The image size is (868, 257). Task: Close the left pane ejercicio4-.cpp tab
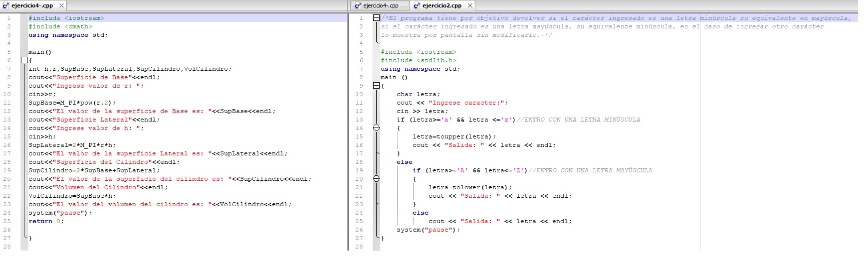click(x=61, y=6)
